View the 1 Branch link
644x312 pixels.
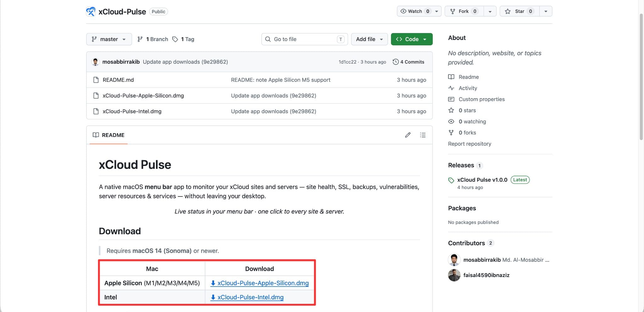pyautogui.click(x=153, y=39)
